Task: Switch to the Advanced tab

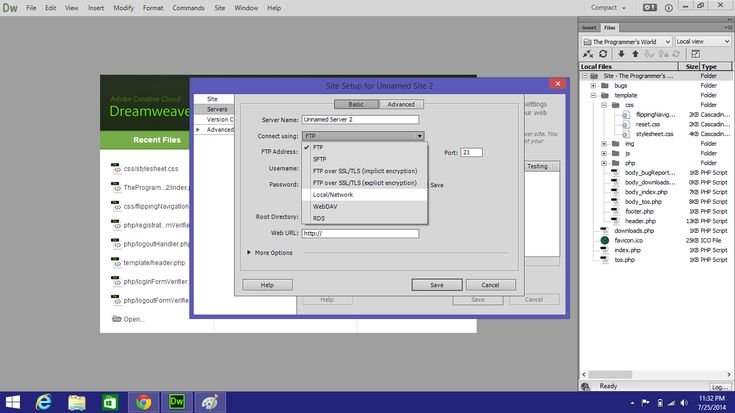Action: point(401,104)
